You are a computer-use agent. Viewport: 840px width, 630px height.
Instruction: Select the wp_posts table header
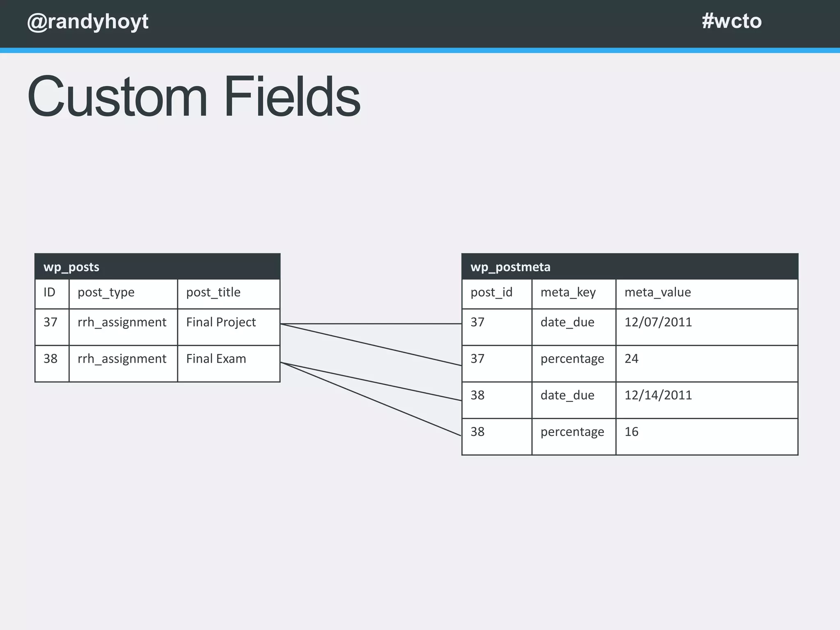pos(157,267)
